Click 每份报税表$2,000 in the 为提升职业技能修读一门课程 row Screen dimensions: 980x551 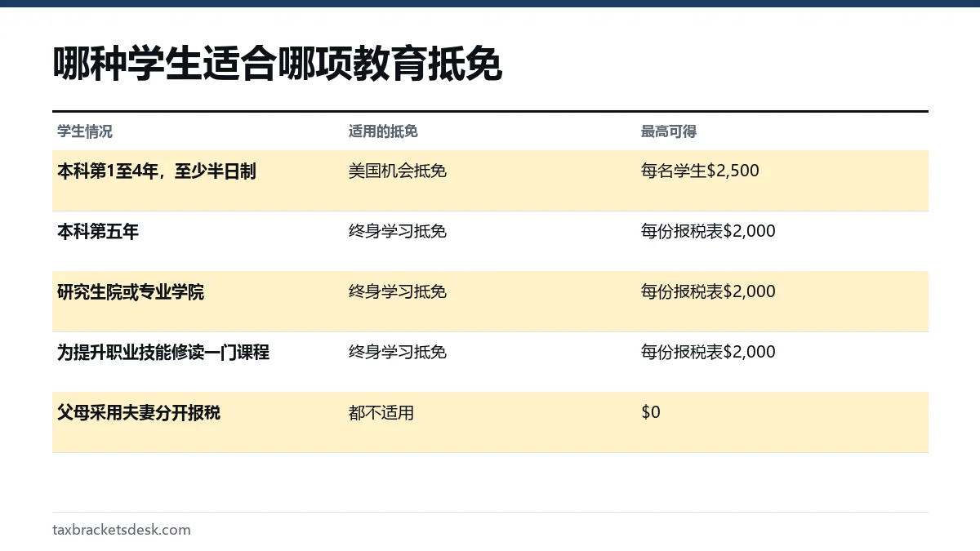click(x=708, y=353)
